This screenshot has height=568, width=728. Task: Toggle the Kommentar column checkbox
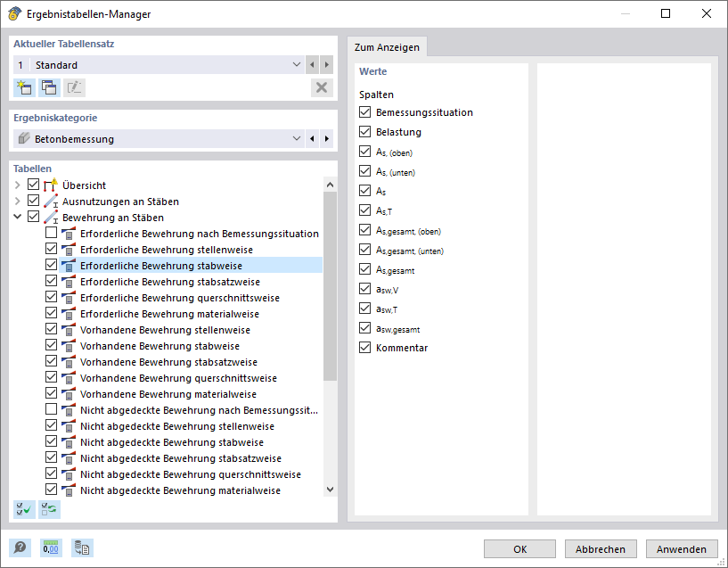click(364, 348)
